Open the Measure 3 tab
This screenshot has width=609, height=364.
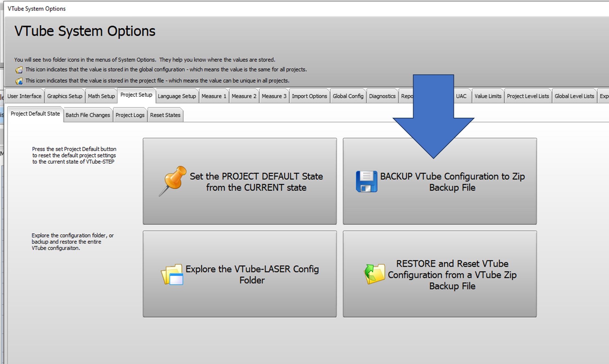tap(274, 96)
